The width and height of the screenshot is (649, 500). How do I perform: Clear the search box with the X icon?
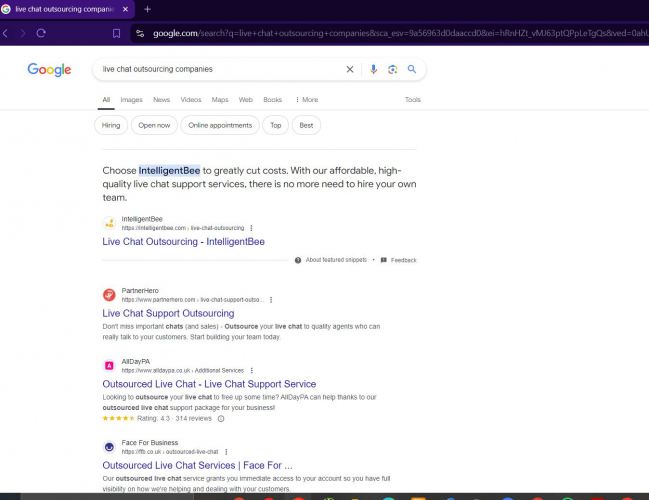coord(350,69)
